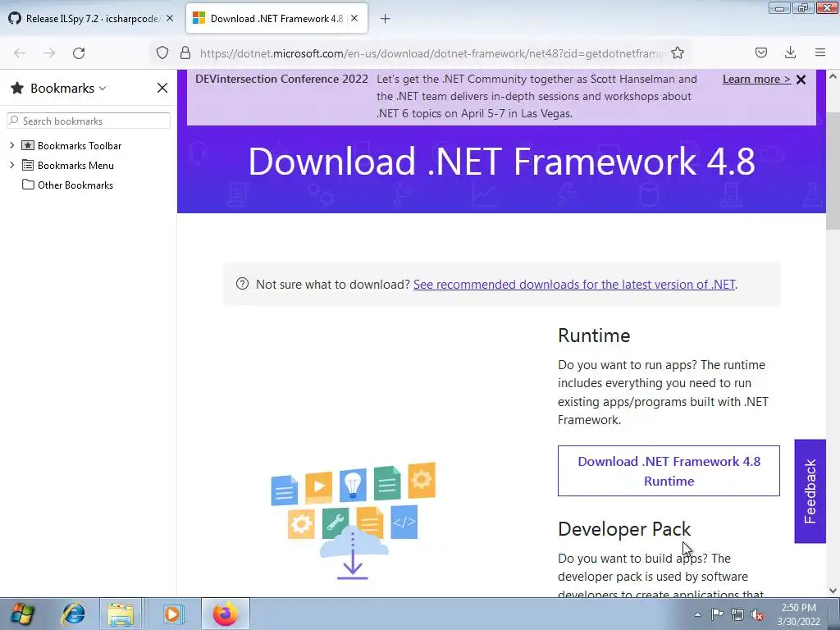Expand the Bookmarks Toolbar folder
The image size is (840, 630).
pos(11,145)
